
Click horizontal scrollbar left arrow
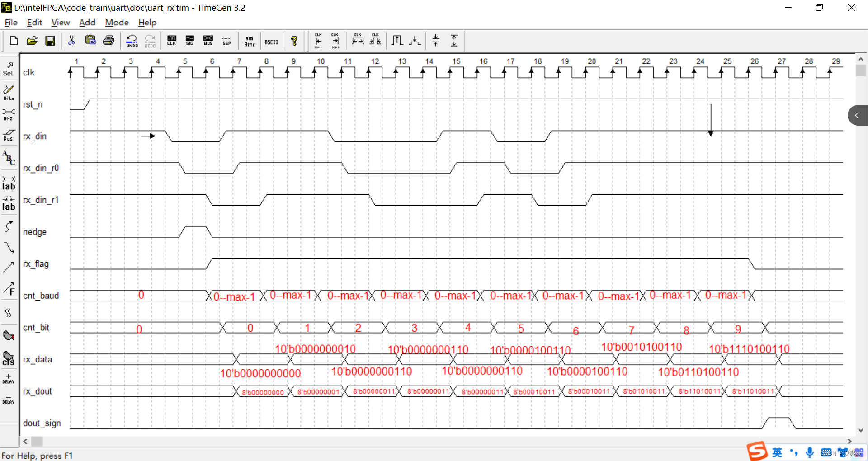pos(25,441)
